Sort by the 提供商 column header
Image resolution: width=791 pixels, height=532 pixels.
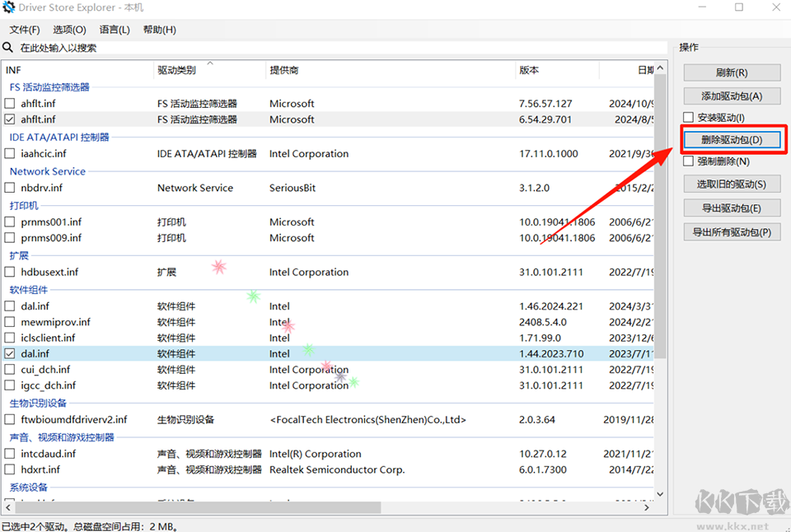tap(391, 70)
